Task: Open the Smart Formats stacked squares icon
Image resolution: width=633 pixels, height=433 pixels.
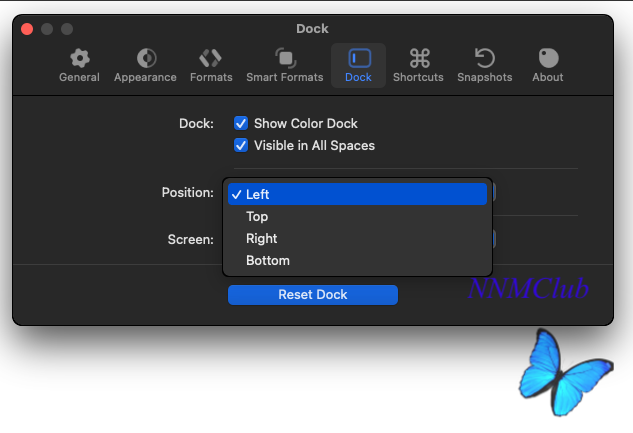Action: (285, 58)
